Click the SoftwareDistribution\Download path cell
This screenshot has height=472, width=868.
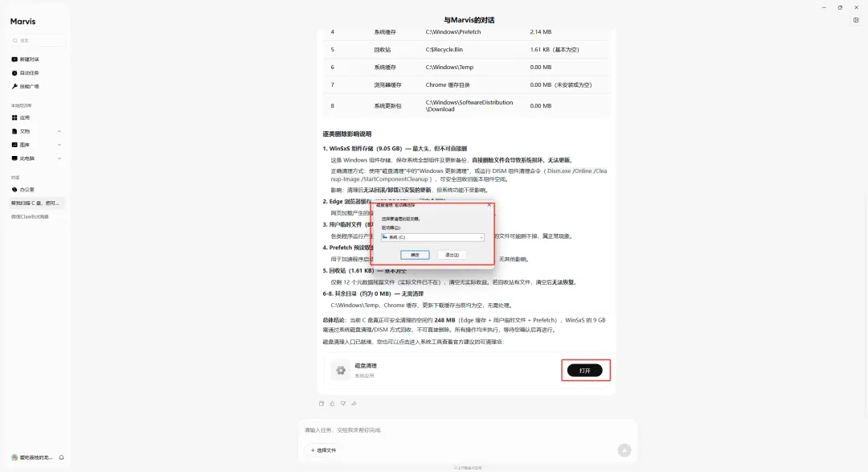[x=469, y=106]
